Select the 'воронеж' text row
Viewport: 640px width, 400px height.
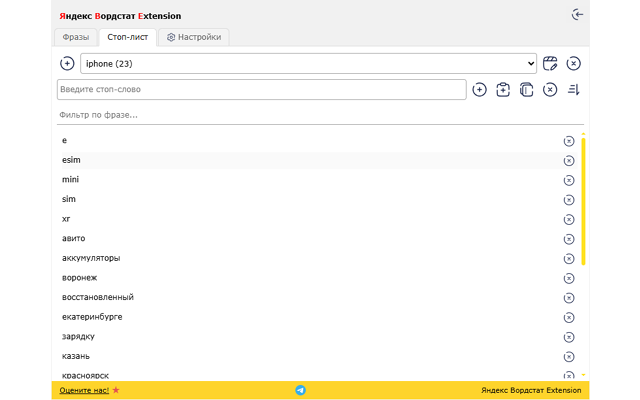[319, 278]
